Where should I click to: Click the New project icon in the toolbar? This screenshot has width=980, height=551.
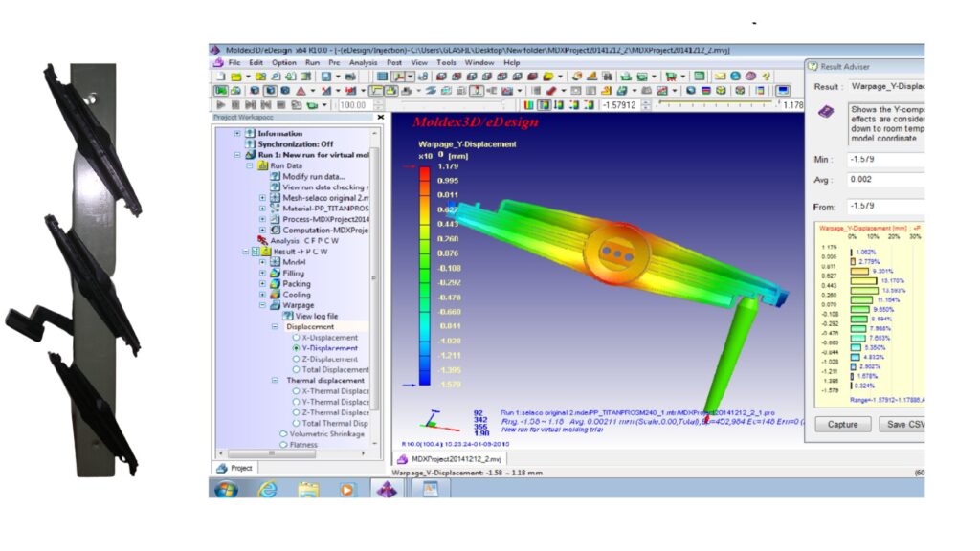point(221,77)
